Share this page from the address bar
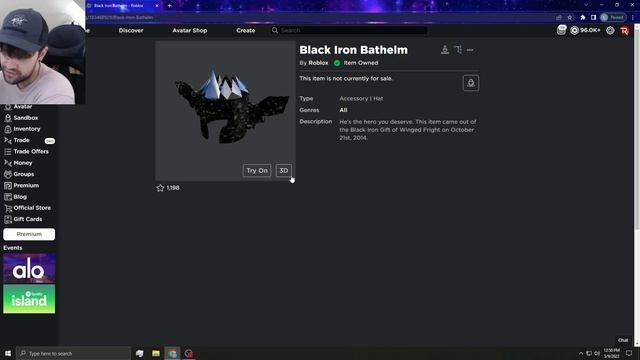Image resolution: width=640 pixels, height=360 pixels. coord(559,18)
